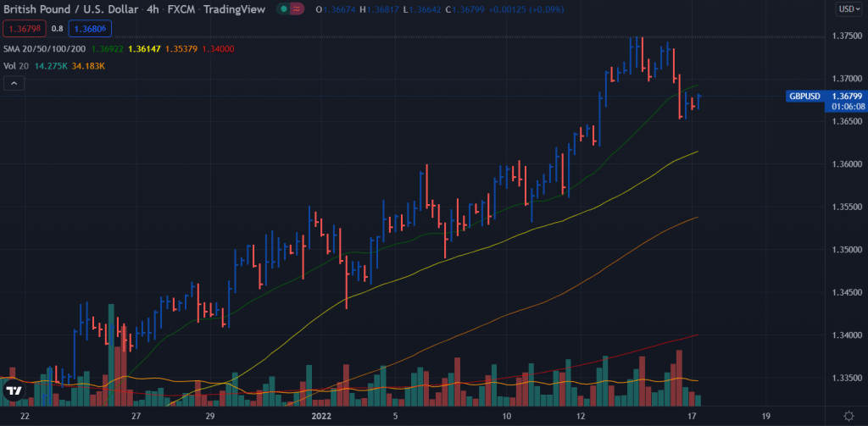Image resolution: width=868 pixels, height=426 pixels.
Task: Click the Low value 1.36642 in header
Action: pyautogui.click(x=426, y=9)
